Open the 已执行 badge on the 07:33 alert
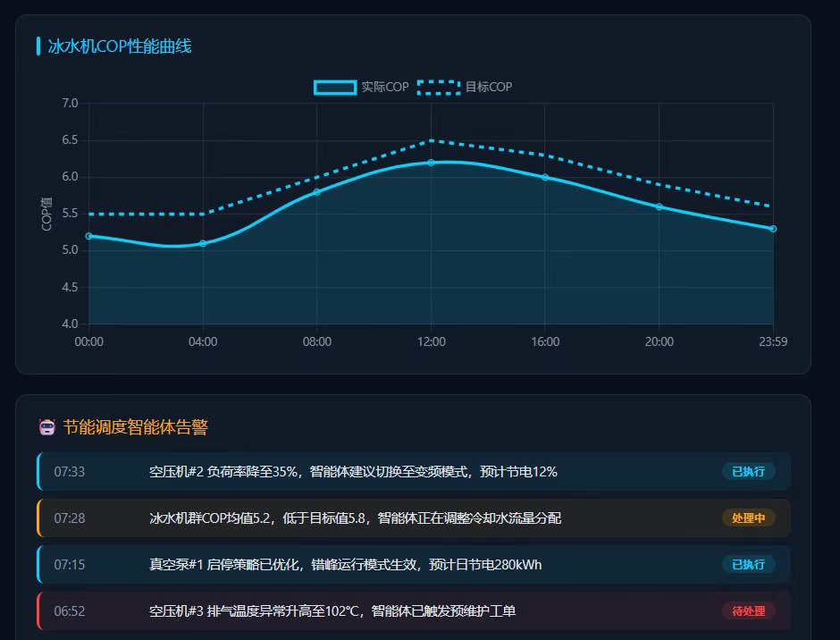The image size is (840, 640). [748, 472]
